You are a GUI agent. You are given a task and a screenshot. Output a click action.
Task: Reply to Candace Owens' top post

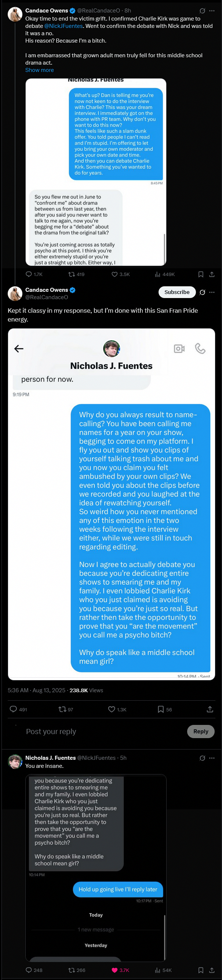29,274
